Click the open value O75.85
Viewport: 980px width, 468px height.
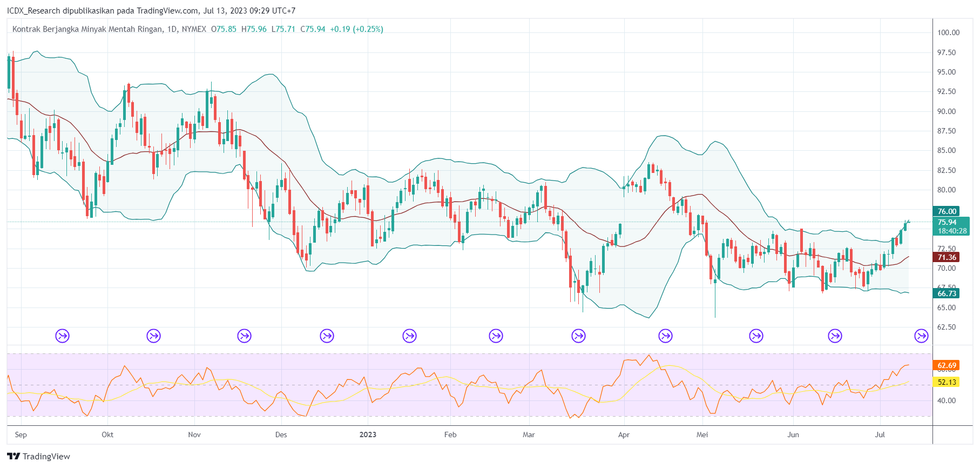click(x=224, y=29)
